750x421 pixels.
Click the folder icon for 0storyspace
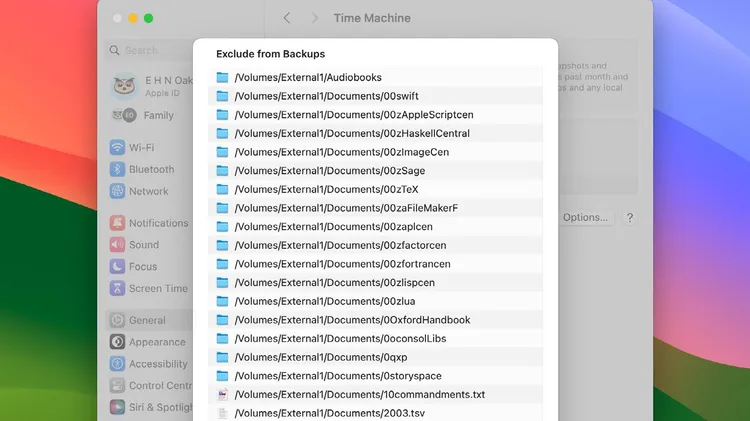pos(222,376)
